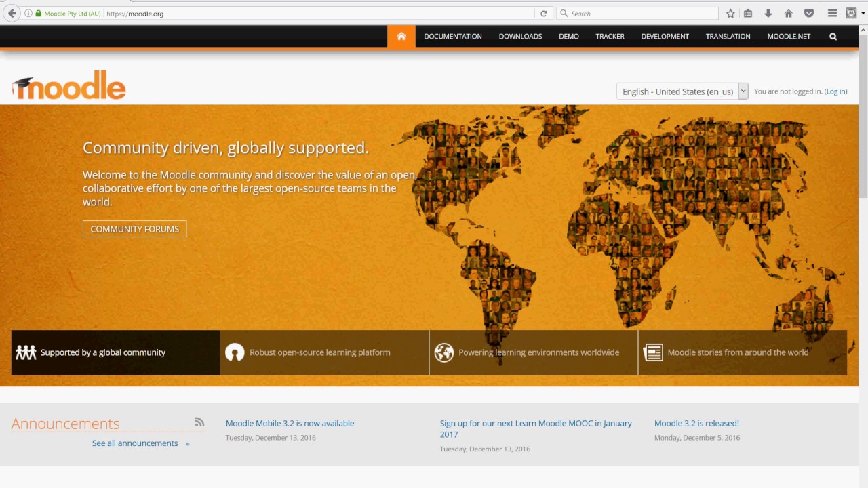This screenshot has width=868, height=488.
Task: Open the MOODLE.NET menu item
Action: (789, 37)
